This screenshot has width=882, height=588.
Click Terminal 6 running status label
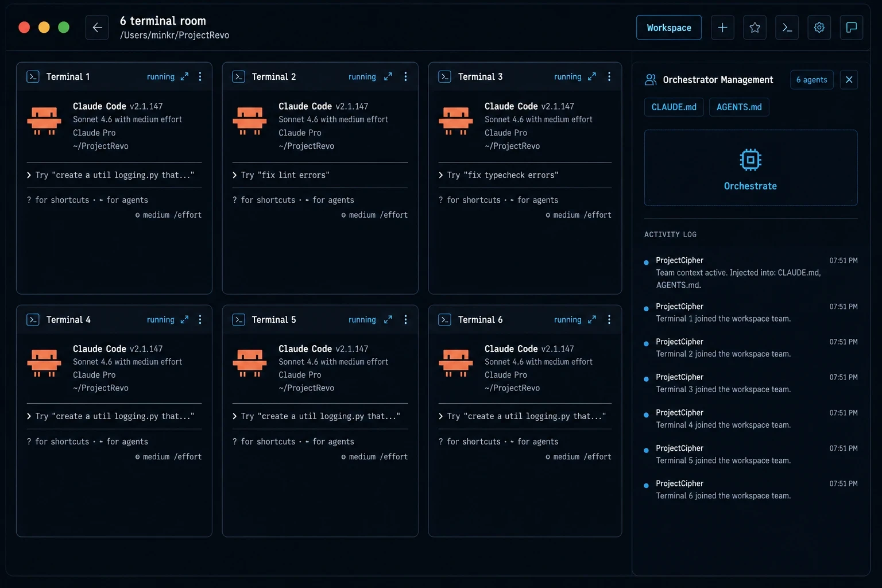point(567,319)
